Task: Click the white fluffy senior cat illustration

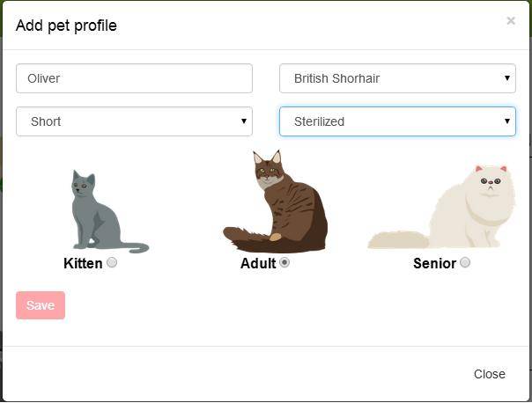Action: click(x=442, y=207)
